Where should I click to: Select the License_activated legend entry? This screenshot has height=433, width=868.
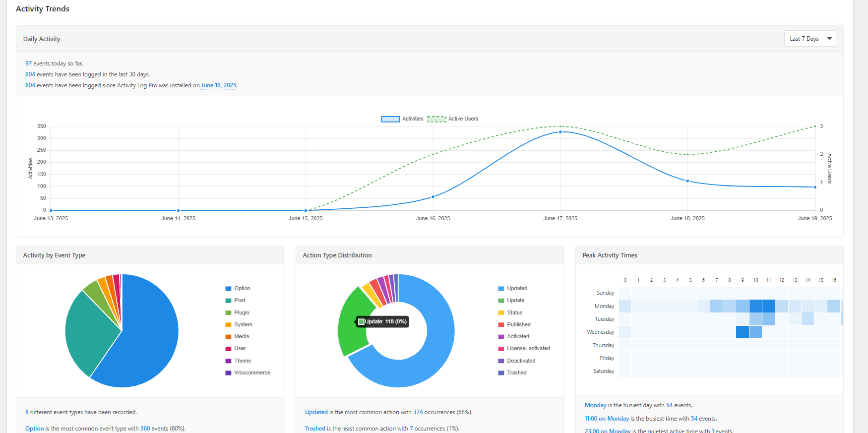coord(528,349)
